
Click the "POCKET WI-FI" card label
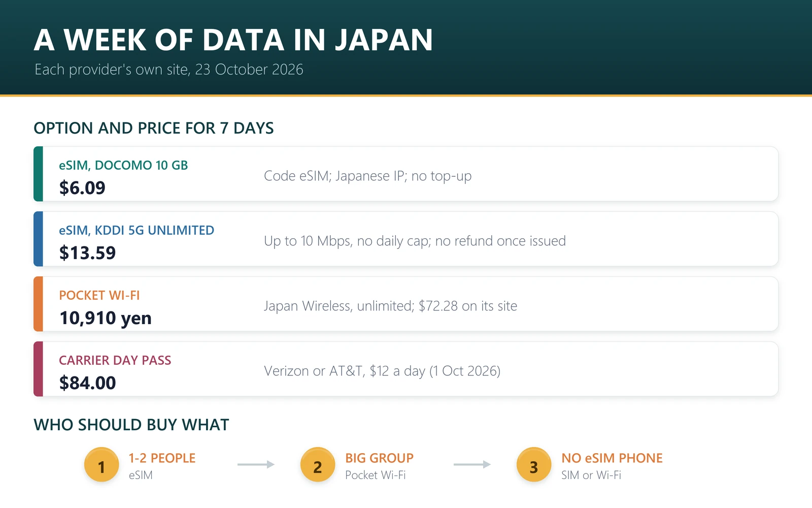pyautogui.click(x=99, y=295)
